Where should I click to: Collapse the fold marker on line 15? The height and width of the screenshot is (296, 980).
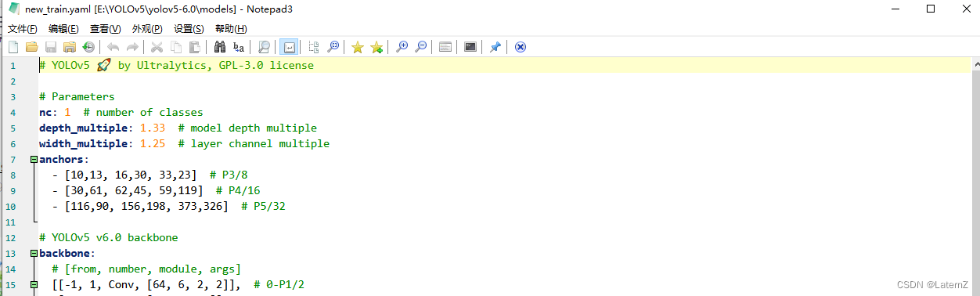click(x=34, y=285)
